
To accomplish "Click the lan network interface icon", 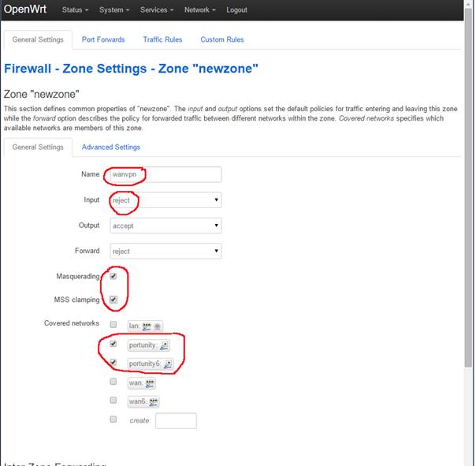I will pyautogui.click(x=147, y=326).
